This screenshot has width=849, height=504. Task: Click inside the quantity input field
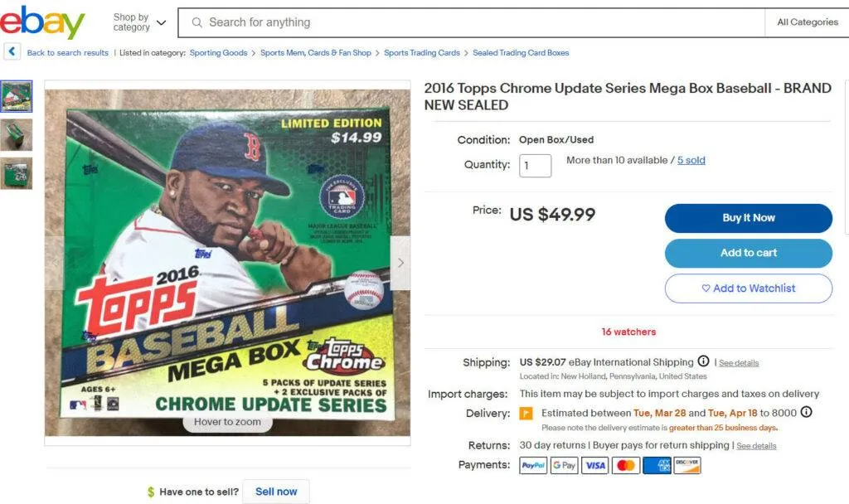[x=535, y=165]
